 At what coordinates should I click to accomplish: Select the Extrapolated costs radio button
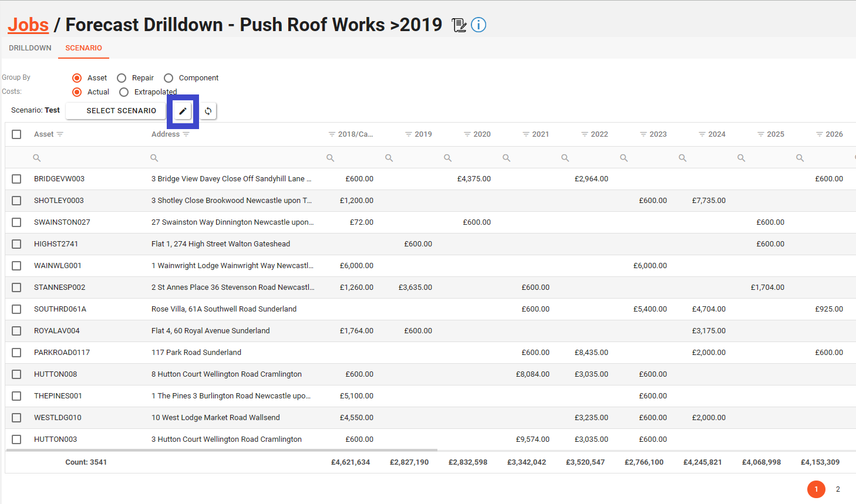[124, 92]
